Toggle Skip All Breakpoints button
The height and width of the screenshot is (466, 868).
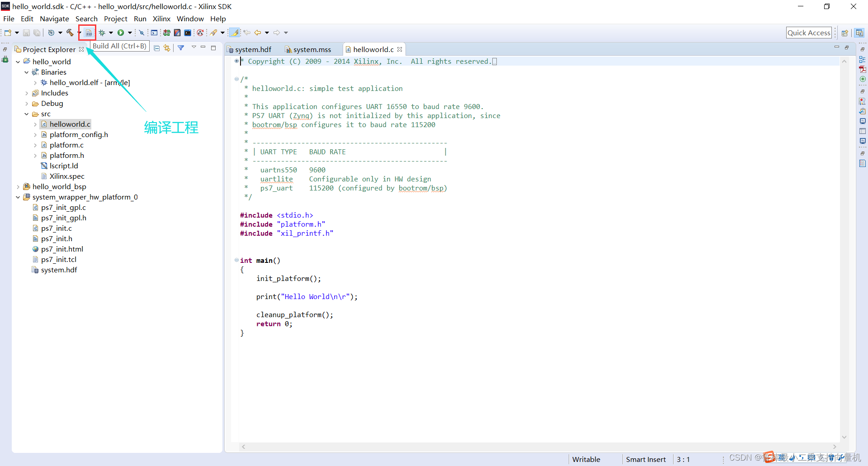click(x=142, y=33)
